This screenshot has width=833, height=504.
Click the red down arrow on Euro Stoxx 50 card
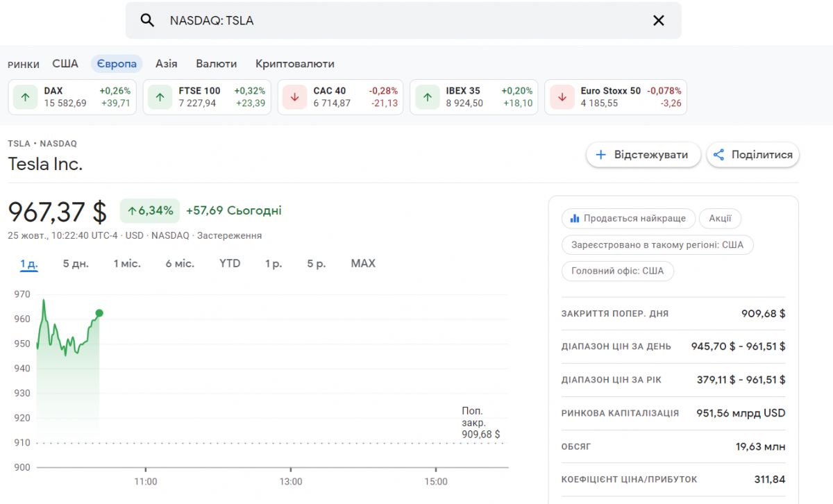562,97
